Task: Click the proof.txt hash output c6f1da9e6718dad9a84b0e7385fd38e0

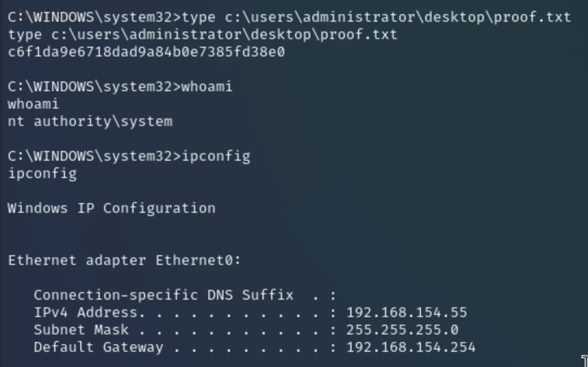Action: click(x=146, y=52)
